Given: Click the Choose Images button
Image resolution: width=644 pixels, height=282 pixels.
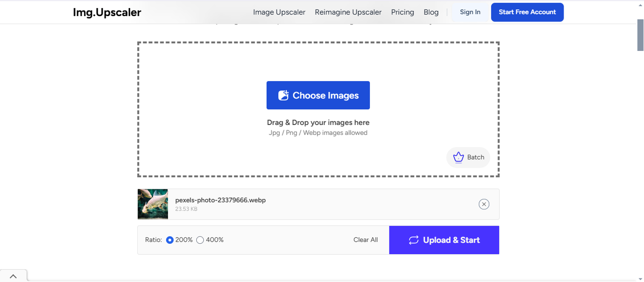Looking at the screenshot, I should (318, 95).
